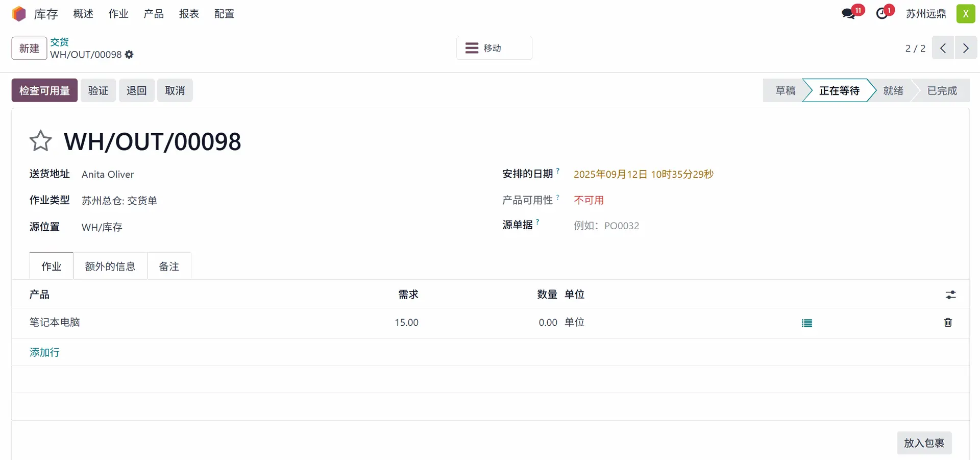Screen dimensions: 980x460
Task: Mark transfer as favorite with star
Action: click(x=40, y=141)
